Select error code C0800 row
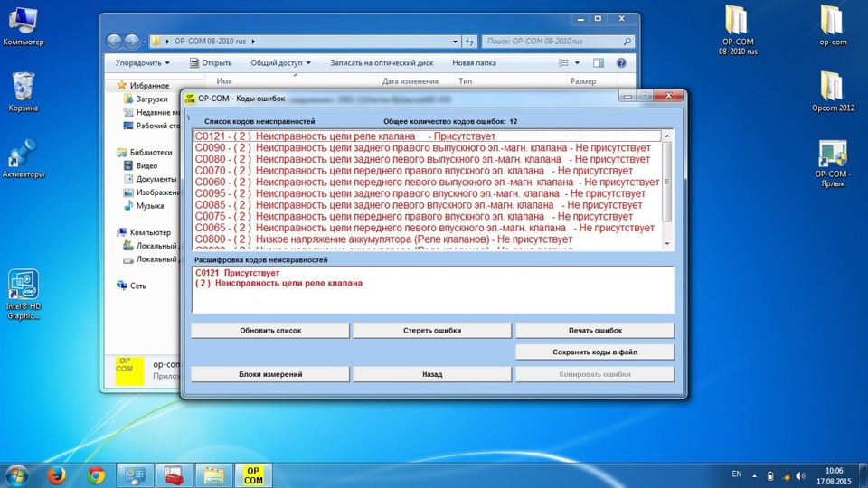The height and width of the screenshot is (488, 868). click(x=427, y=239)
